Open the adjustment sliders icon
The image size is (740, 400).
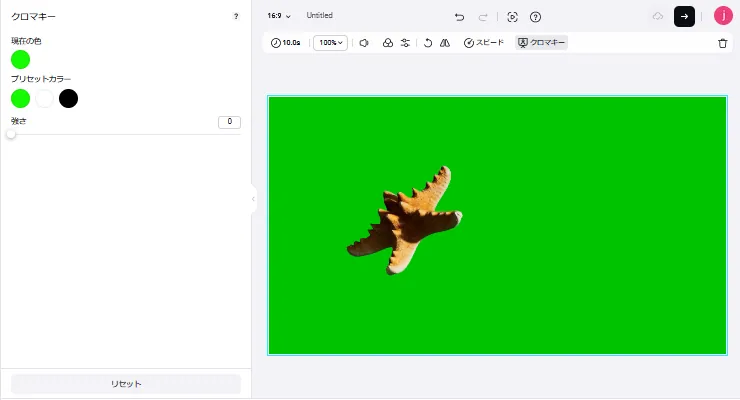pos(405,43)
